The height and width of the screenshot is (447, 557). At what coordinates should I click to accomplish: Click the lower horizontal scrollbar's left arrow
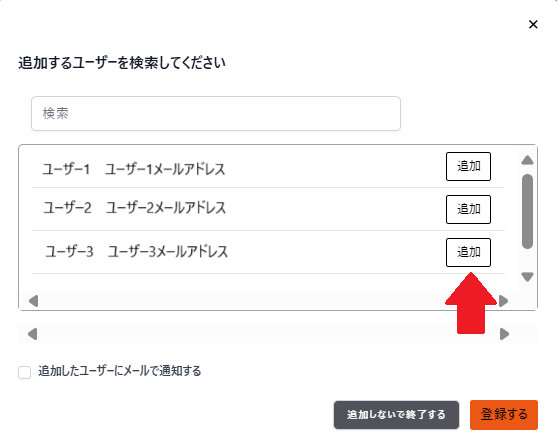tap(33, 334)
